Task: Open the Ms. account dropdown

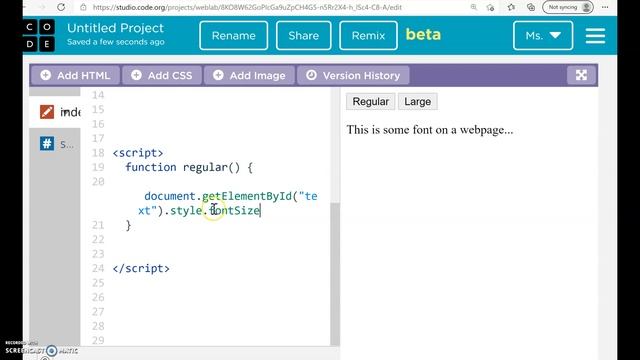Action: 543,36
